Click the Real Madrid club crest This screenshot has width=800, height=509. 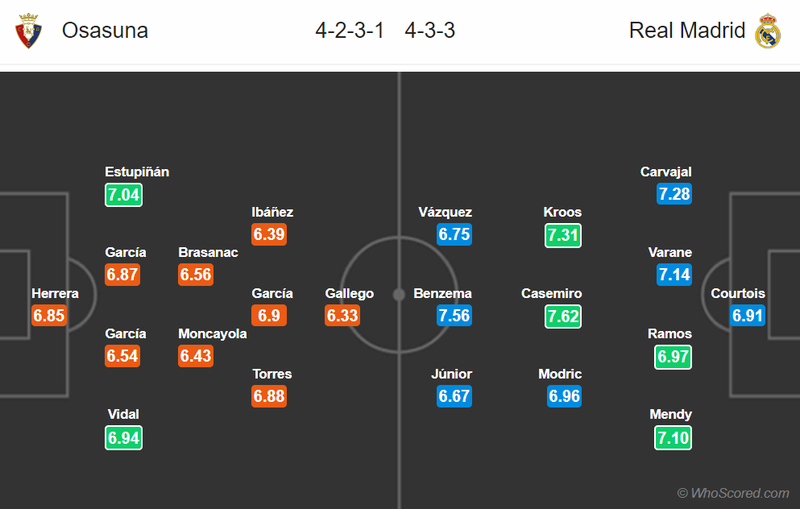click(767, 31)
